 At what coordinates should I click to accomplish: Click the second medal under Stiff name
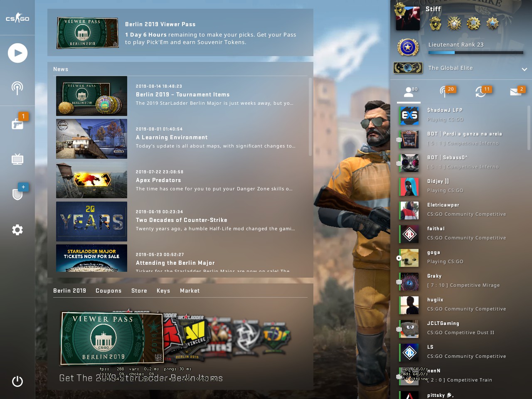454,23
